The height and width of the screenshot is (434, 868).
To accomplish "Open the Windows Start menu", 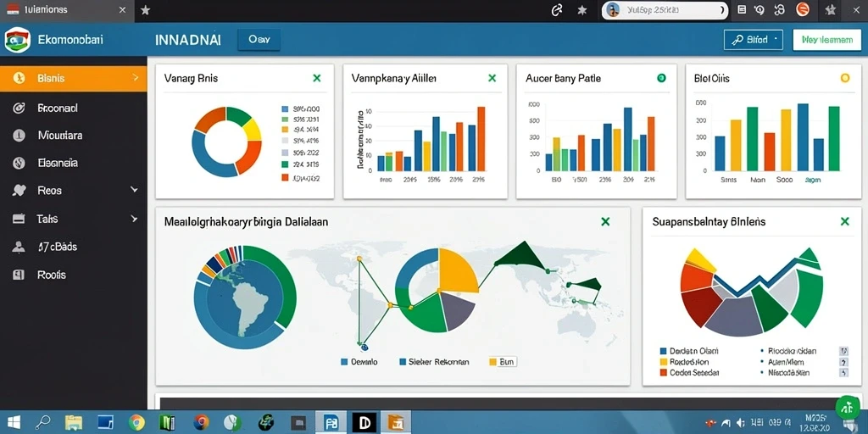I will (12, 422).
